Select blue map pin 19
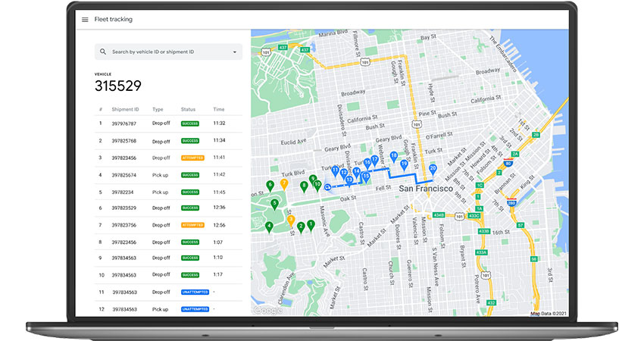 click(x=404, y=165)
